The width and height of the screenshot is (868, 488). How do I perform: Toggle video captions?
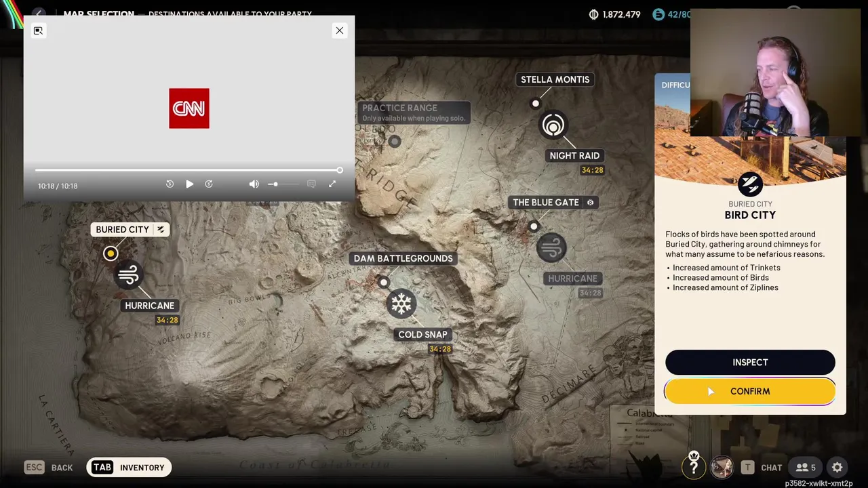[x=311, y=184]
